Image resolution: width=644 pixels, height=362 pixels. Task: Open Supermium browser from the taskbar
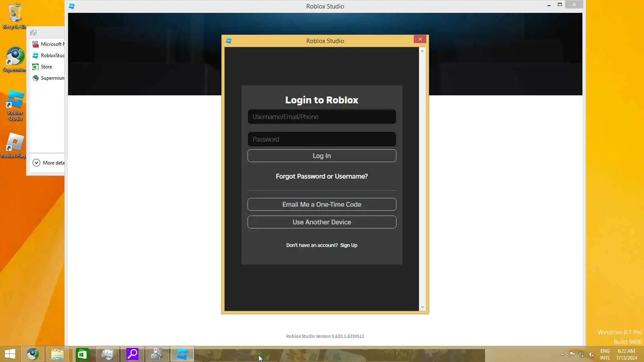(33, 354)
